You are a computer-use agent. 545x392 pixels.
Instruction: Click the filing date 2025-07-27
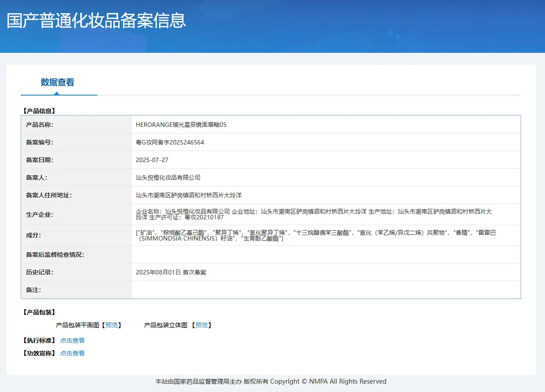(152, 160)
